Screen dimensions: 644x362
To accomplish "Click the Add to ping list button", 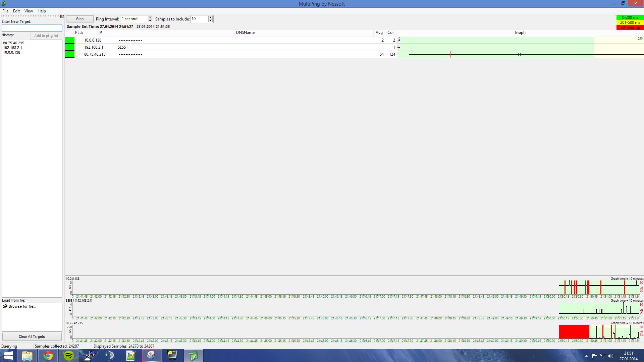I will (46, 36).
